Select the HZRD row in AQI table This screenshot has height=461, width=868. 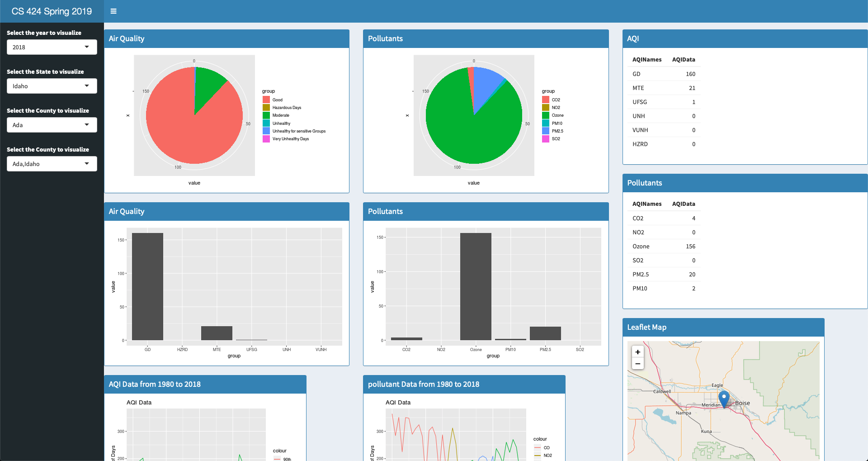point(664,144)
